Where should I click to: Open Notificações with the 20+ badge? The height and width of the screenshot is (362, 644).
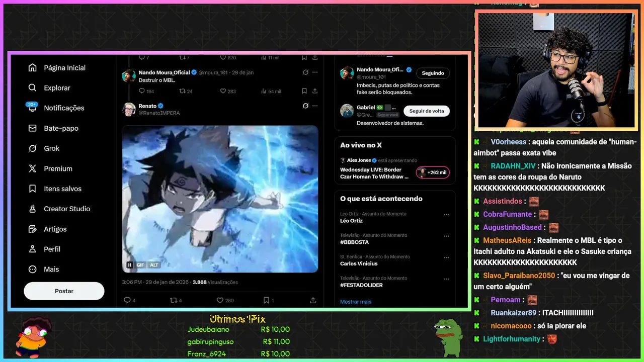point(56,108)
